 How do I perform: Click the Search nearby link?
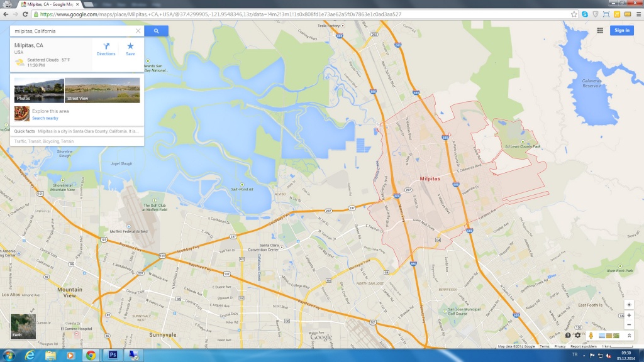tap(45, 118)
